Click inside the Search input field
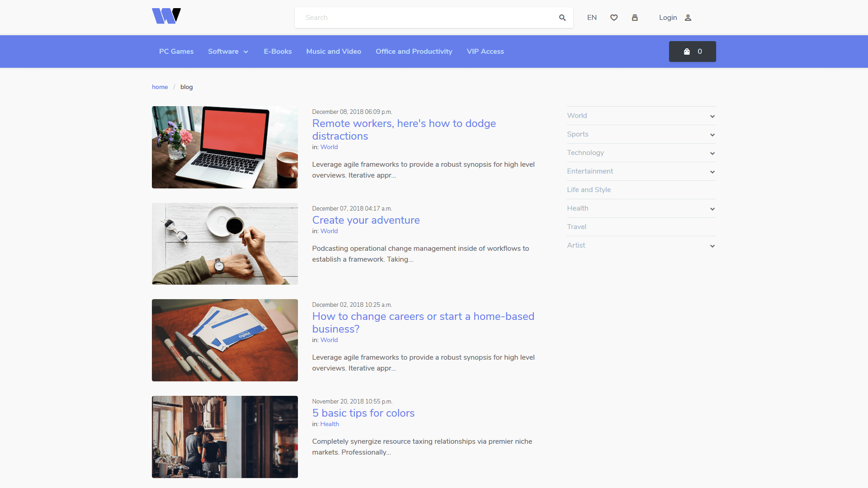Image resolution: width=868 pixels, height=488 pixels. (x=425, y=18)
